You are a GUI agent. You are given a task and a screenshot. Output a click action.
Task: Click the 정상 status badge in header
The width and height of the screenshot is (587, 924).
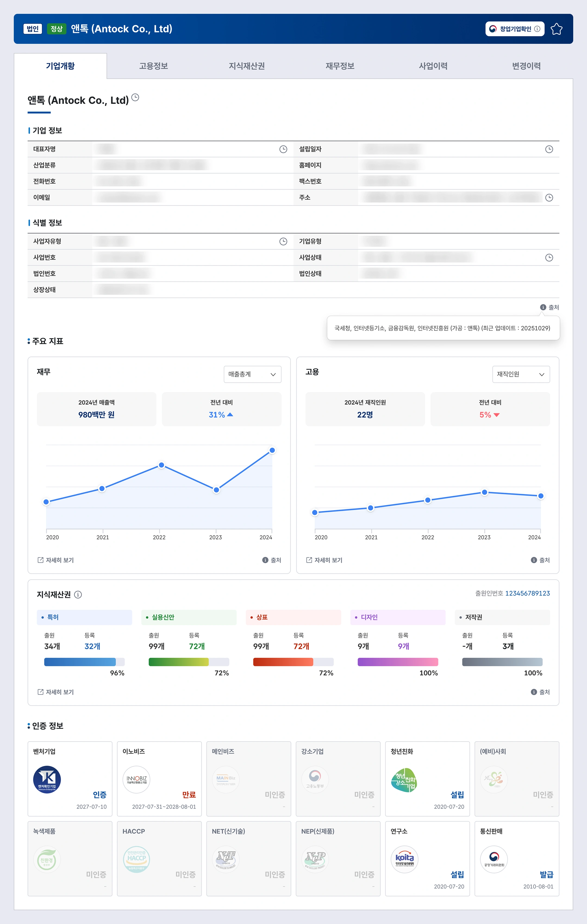(x=57, y=29)
